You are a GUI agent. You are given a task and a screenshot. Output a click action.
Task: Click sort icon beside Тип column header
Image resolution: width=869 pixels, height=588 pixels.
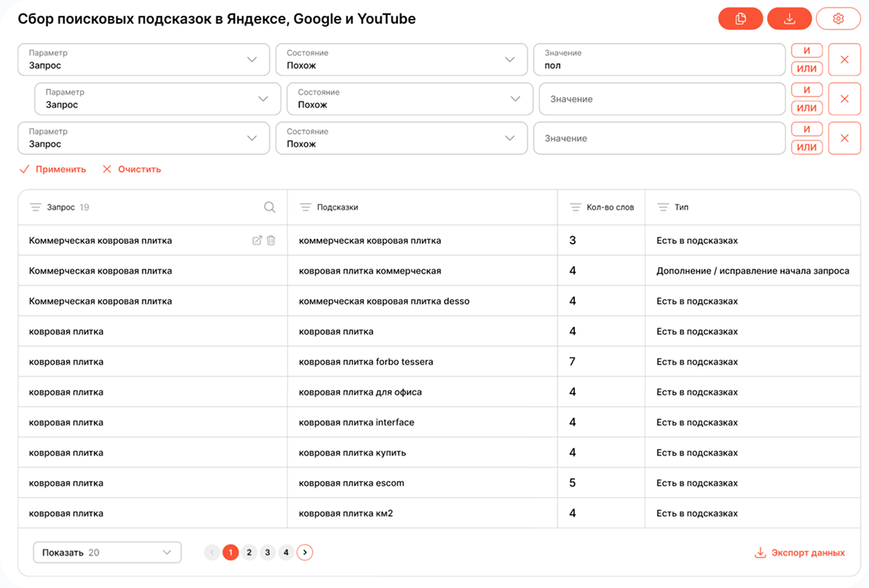click(x=662, y=207)
